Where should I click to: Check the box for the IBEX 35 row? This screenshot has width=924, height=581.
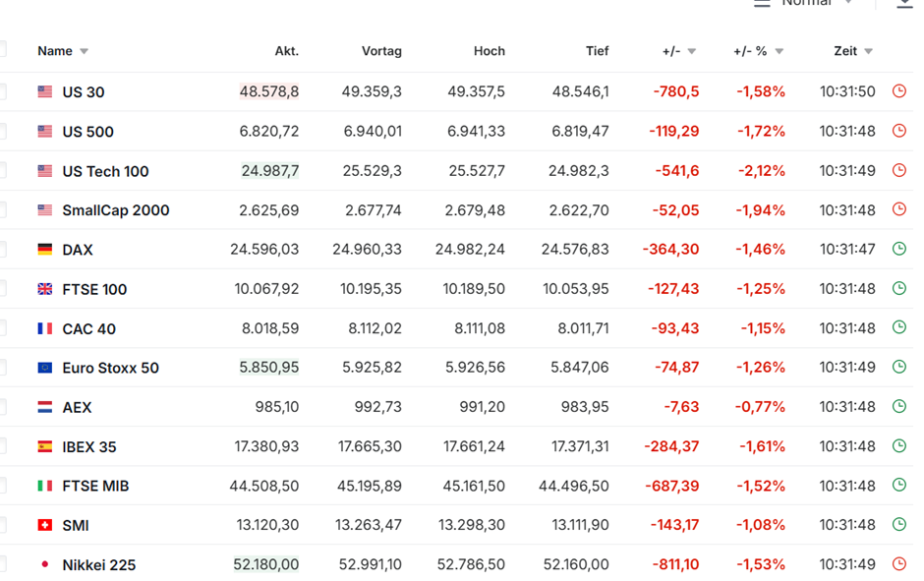(2, 446)
